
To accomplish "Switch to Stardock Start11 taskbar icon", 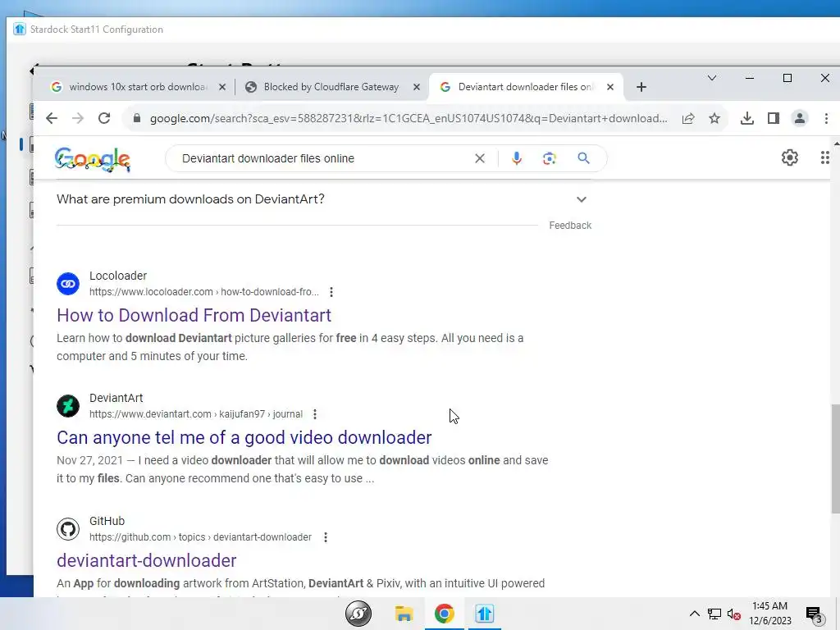I will [484, 614].
